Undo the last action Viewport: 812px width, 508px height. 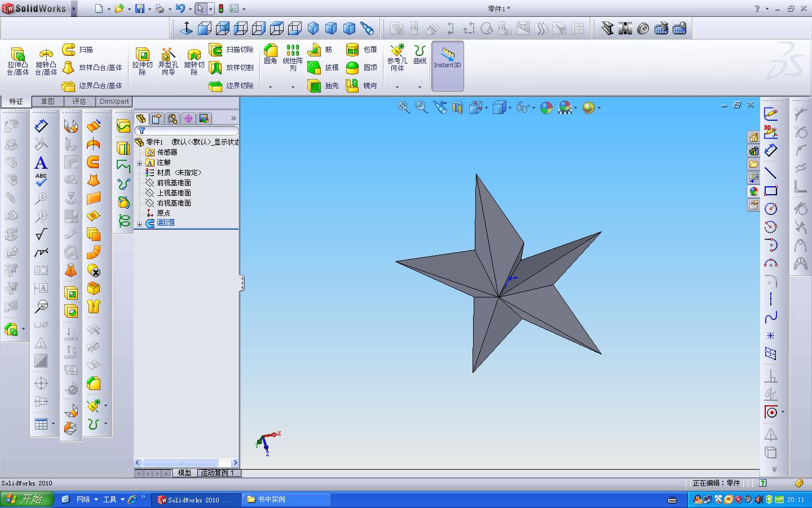click(x=180, y=8)
